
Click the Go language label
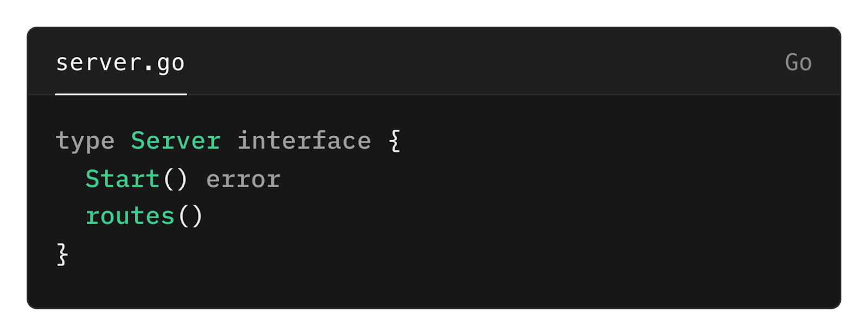point(798,62)
